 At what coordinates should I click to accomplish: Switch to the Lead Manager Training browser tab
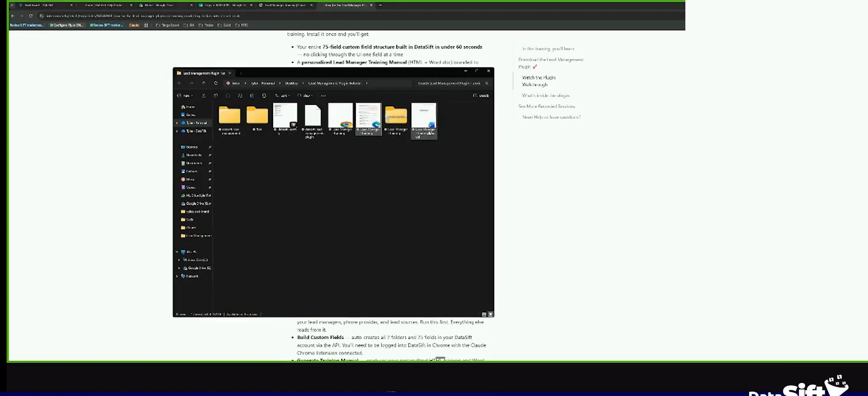click(x=285, y=5)
